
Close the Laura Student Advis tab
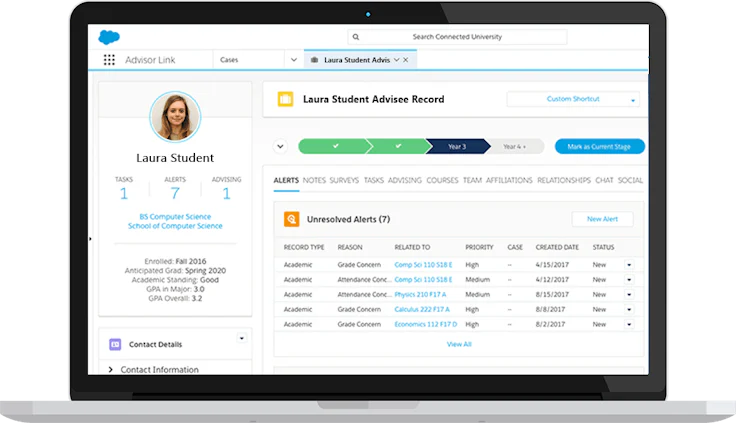406,60
